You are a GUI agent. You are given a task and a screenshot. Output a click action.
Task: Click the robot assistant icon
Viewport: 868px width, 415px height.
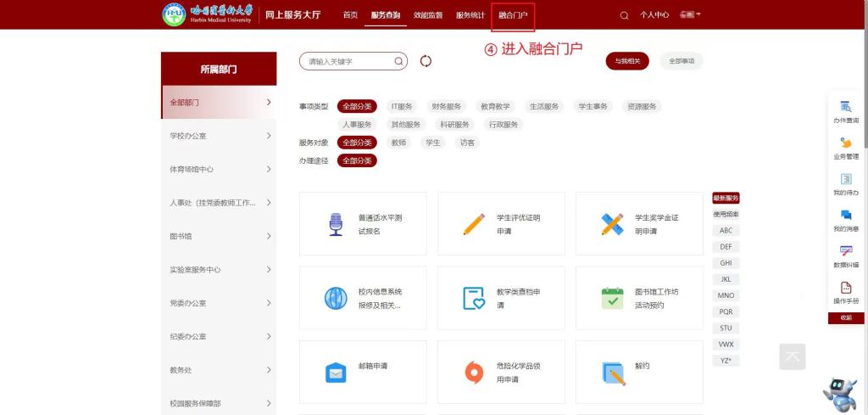tap(839, 393)
